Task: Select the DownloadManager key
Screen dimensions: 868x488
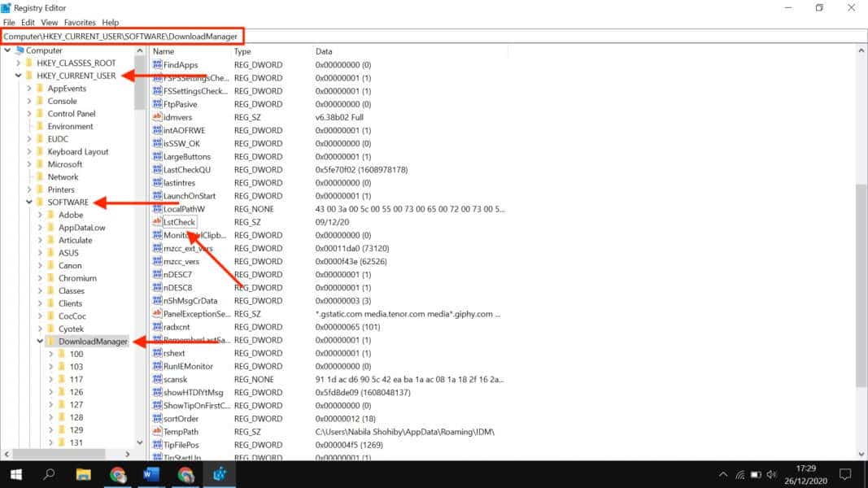Action: [x=93, y=342]
